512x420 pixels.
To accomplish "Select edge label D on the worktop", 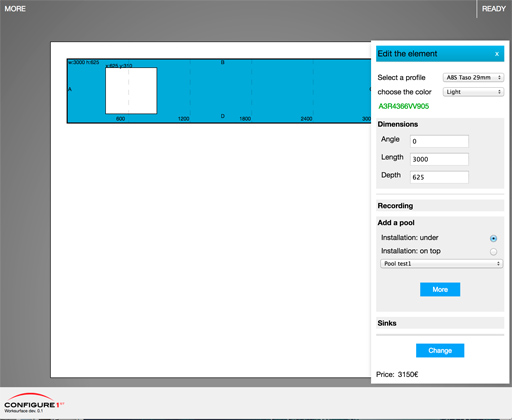I will click(223, 116).
